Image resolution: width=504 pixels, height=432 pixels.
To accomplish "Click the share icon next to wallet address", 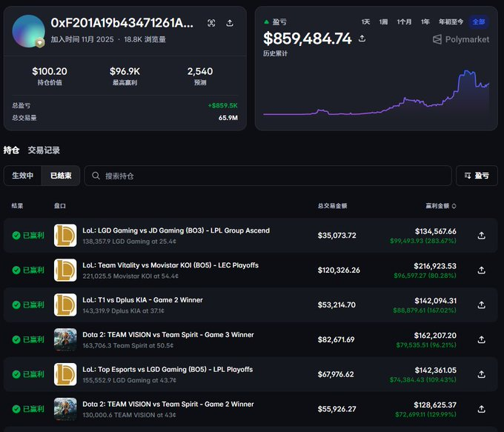I will [230, 23].
